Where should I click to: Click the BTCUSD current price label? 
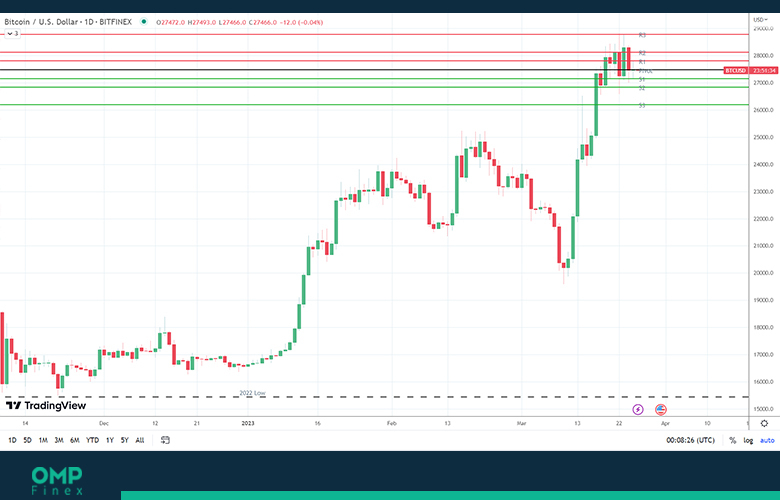[x=751, y=71]
